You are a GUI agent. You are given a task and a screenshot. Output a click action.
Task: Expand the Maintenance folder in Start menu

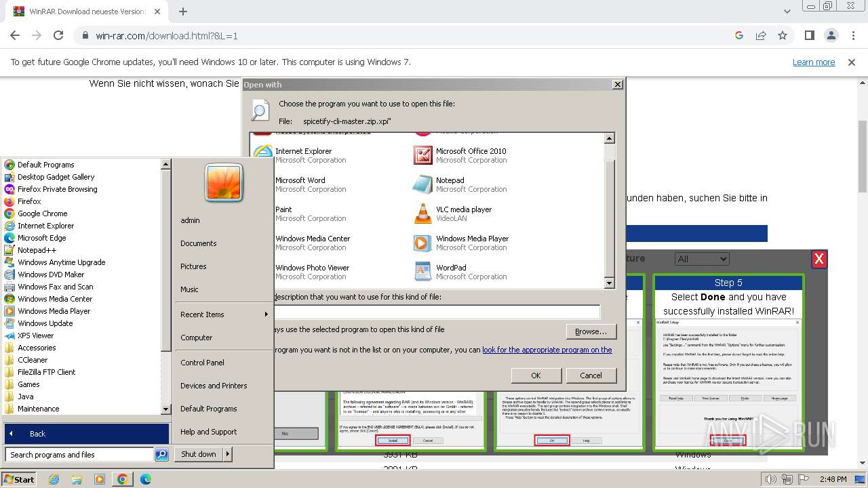[x=38, y=409]
